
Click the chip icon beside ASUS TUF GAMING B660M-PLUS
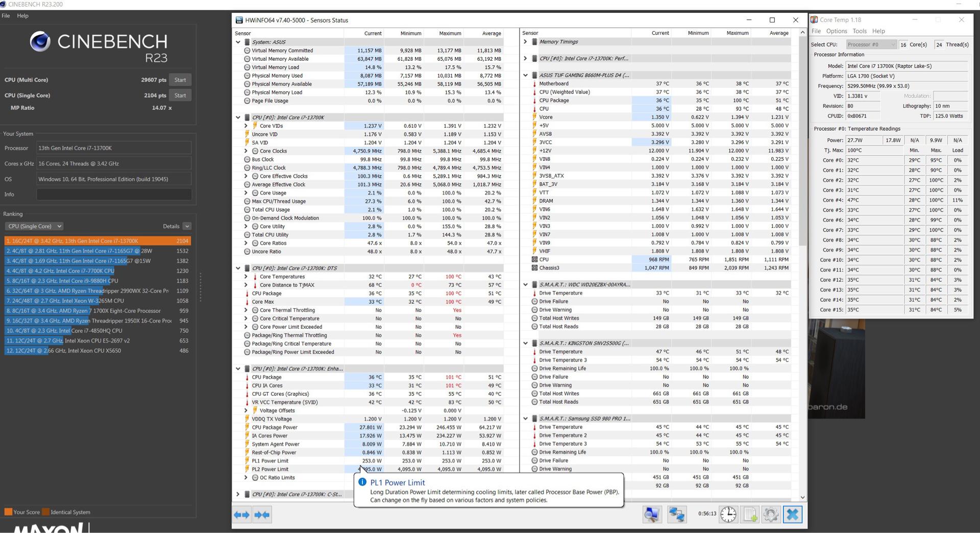coord(534,76)
